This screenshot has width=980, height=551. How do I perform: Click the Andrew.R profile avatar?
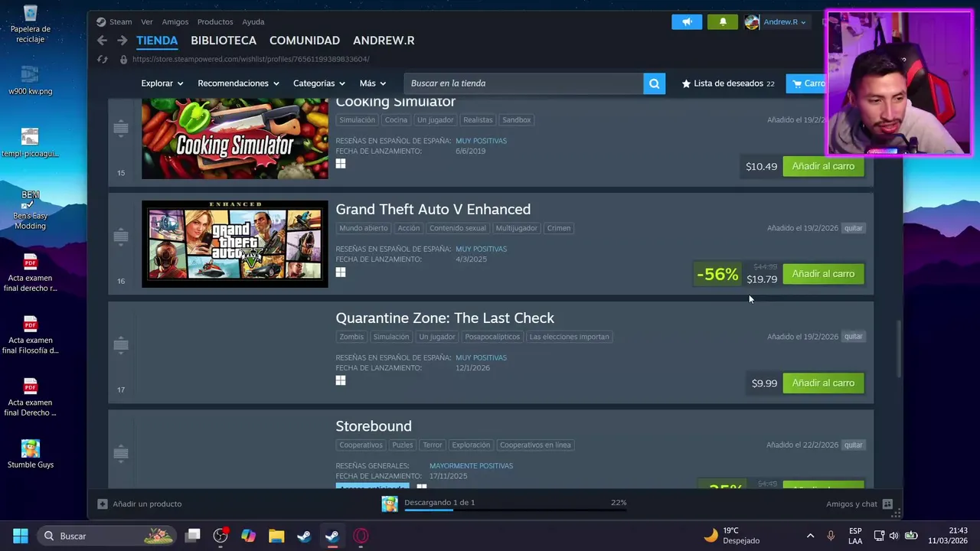752,22
